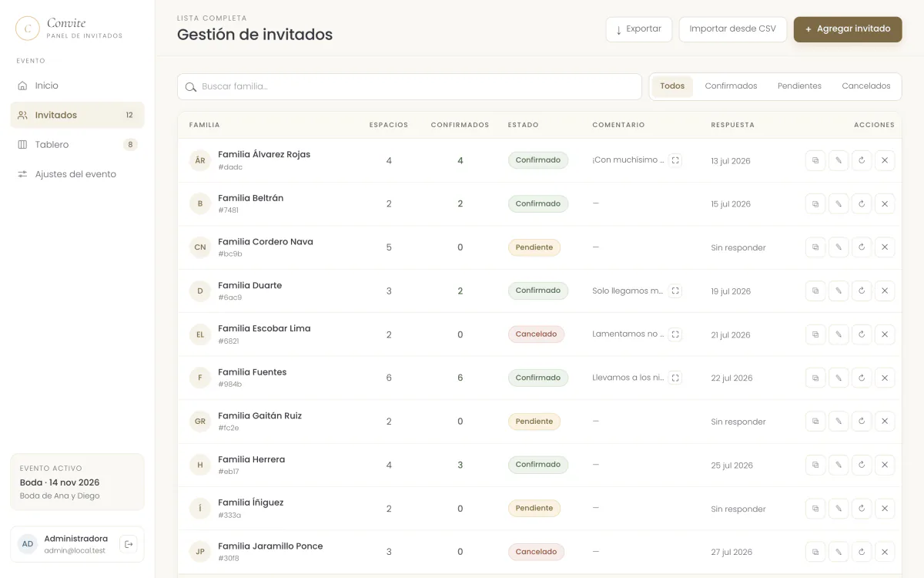The height and width of the screenshot is (578, 924).
Task: Expand the comment of Familia Escobar Lima
Action: pyautogui.click(x=675, y=334)
